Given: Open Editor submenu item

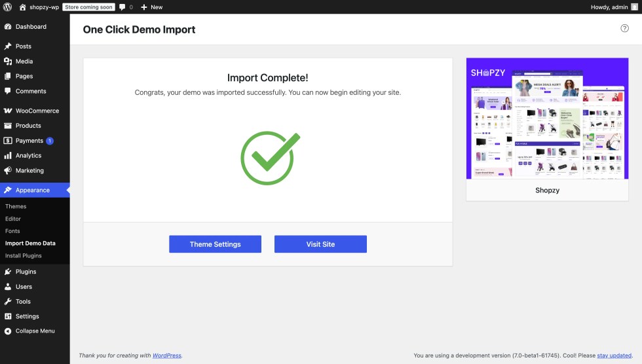Looking at the screenshot, I should click(12, 219).
